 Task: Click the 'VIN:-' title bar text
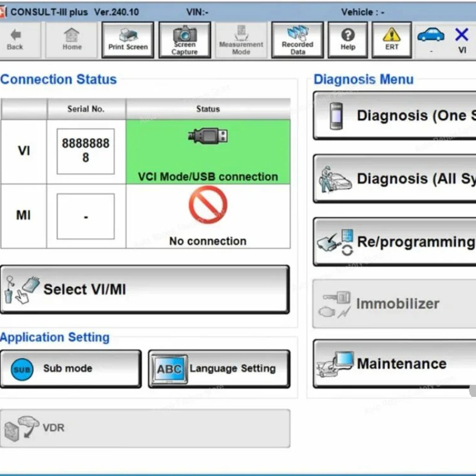click(198, 12)
